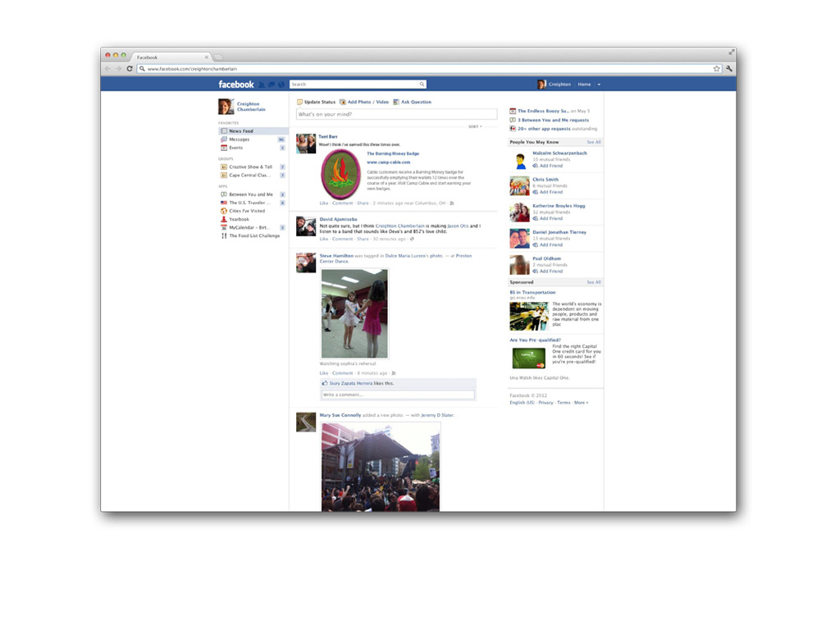The image size is (840, 630).
Task: Open Steve Hamilton's tagged dance photo
Action: pos(354,313)
